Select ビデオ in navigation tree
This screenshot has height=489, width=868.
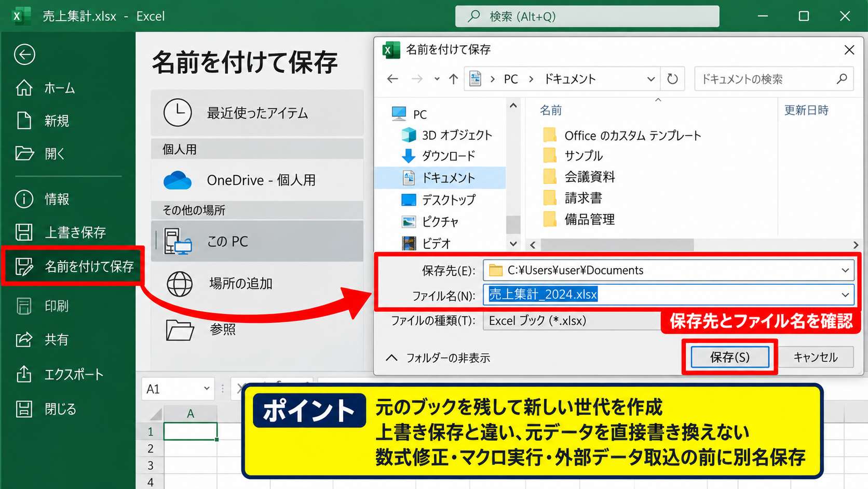427,243
